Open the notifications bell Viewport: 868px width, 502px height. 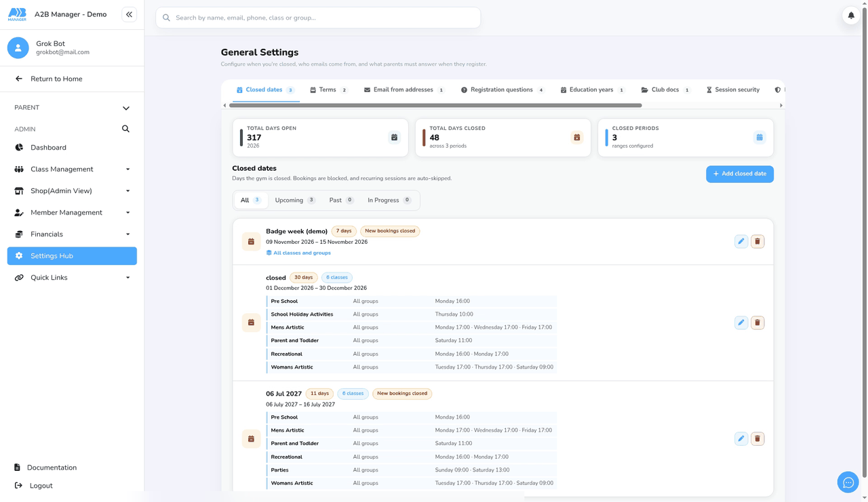[851, 15]
